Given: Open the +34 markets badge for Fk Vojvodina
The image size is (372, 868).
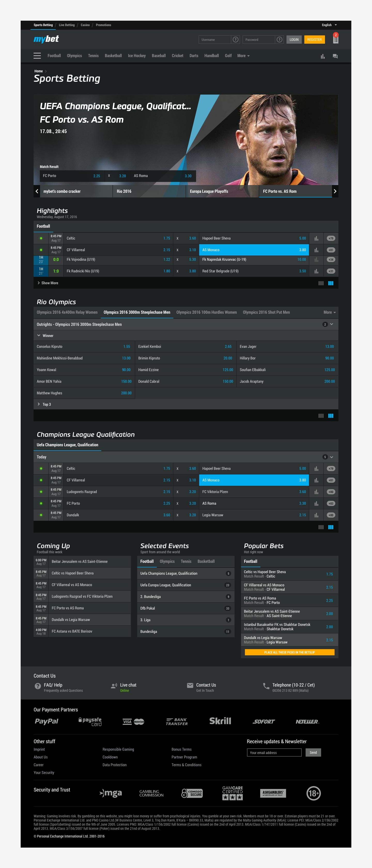Looking at the screenshot, I should tap(331, 259).
